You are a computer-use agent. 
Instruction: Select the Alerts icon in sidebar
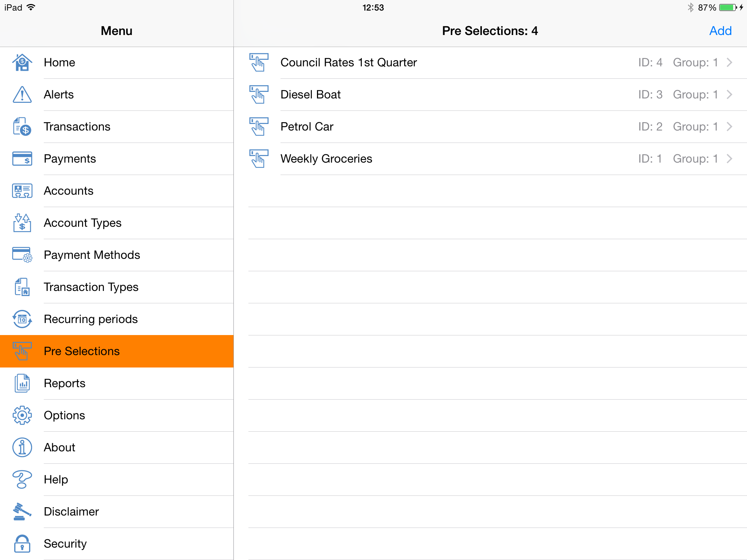22,95
